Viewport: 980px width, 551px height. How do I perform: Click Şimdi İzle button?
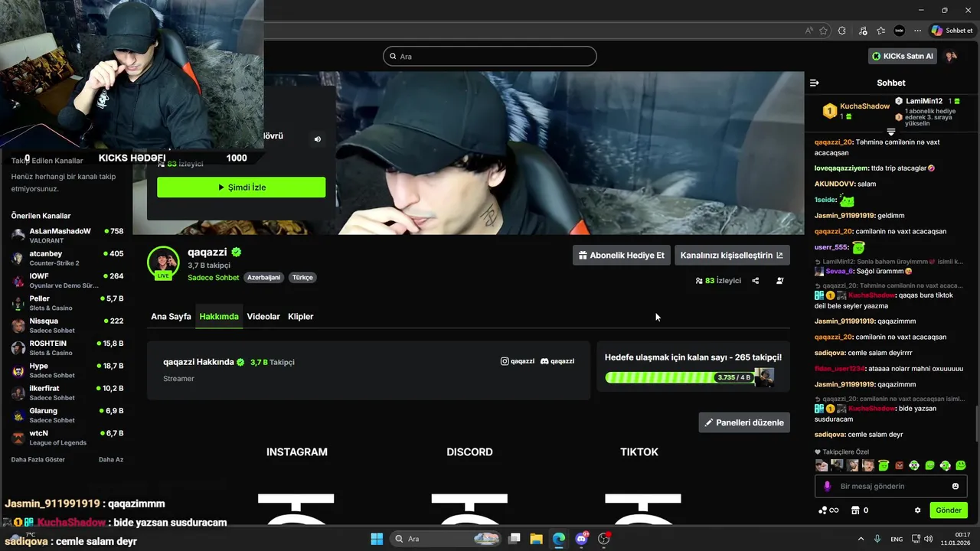241,187
